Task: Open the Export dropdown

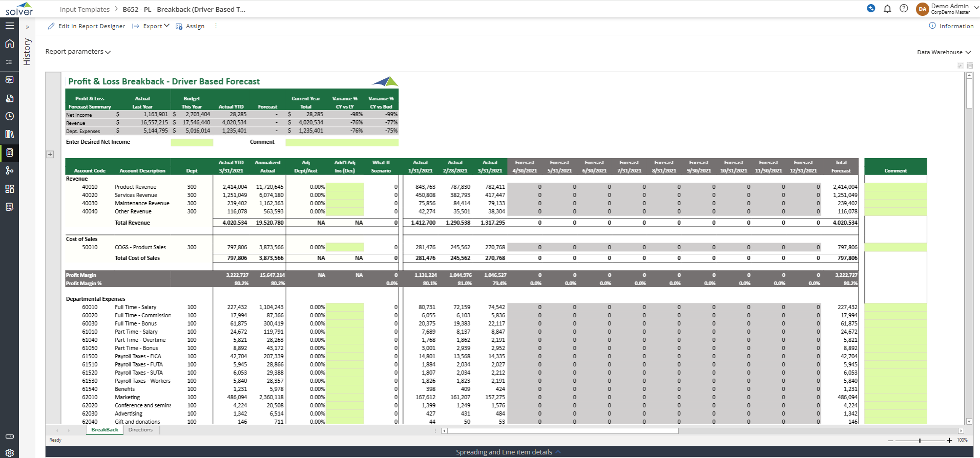Action: 151,26
